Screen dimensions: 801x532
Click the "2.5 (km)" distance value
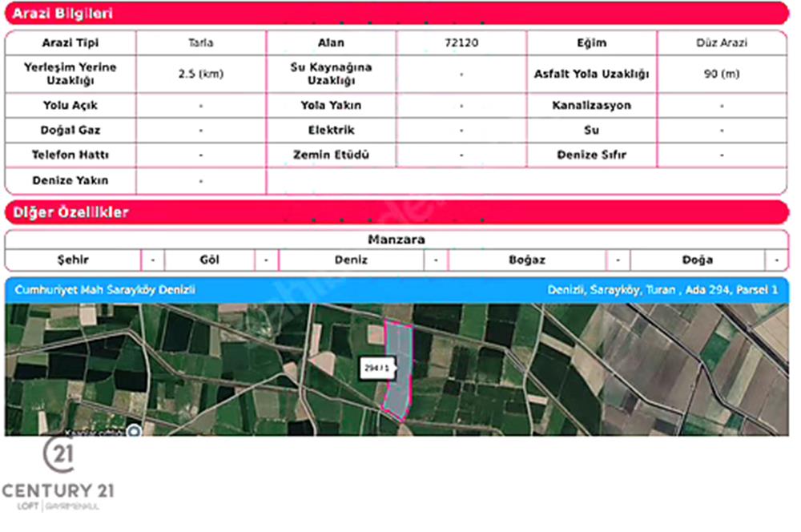[x=201, y=74]
